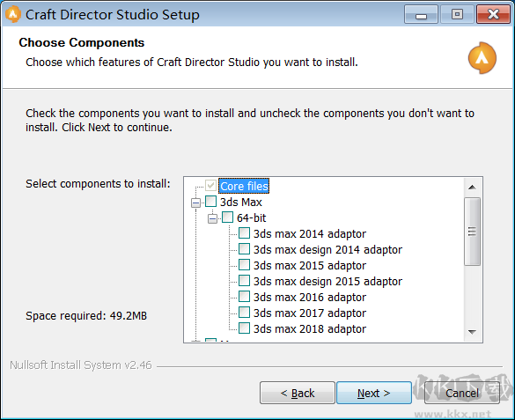Check the 64-bit group checkbox

[227, 217]
